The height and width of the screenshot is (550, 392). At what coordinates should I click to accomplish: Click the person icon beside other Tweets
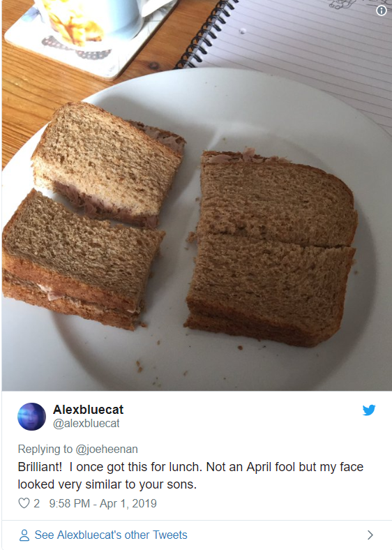[x=24, y=535]
